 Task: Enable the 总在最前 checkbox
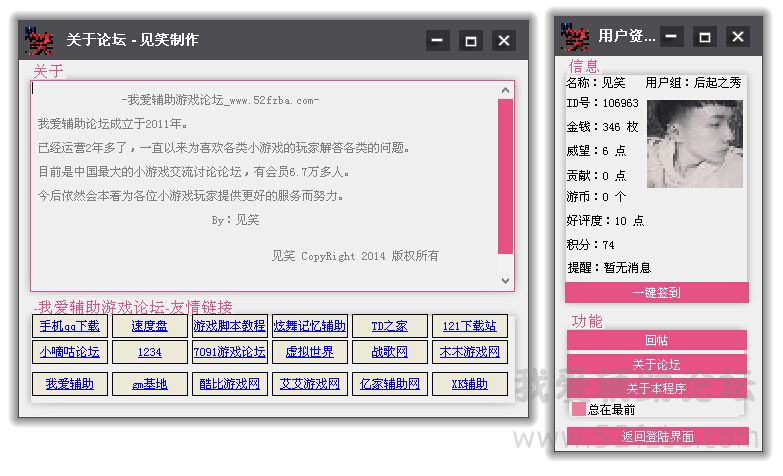coord(578,409)
